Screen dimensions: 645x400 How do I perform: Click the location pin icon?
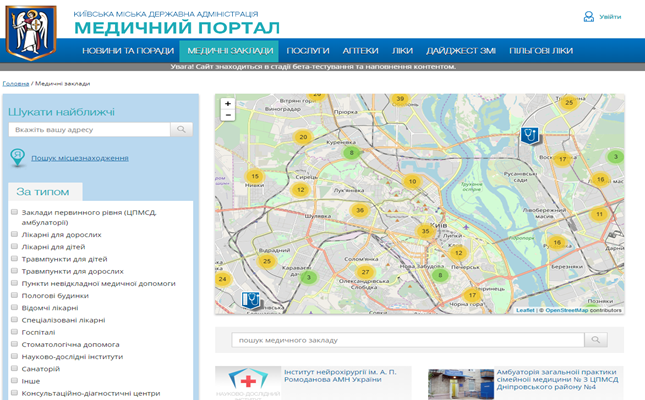pyautogui.click(x=18, y=158)
